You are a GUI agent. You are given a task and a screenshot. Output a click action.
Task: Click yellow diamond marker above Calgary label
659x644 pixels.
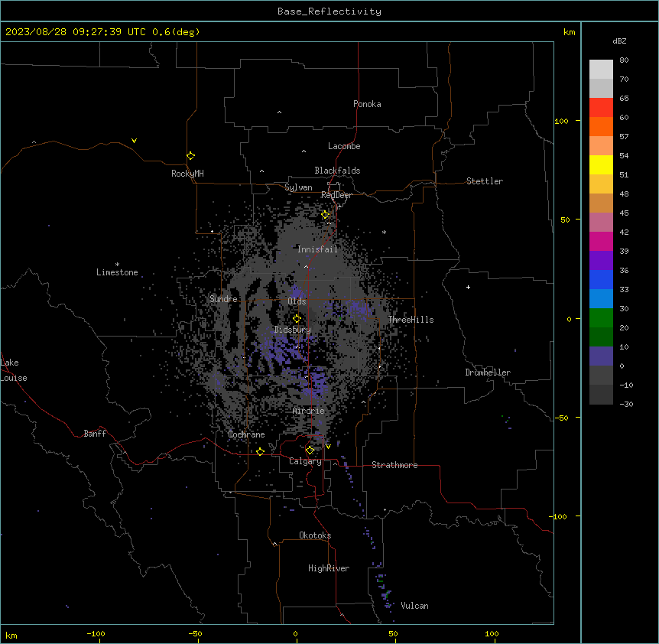(x=310, y=450)
